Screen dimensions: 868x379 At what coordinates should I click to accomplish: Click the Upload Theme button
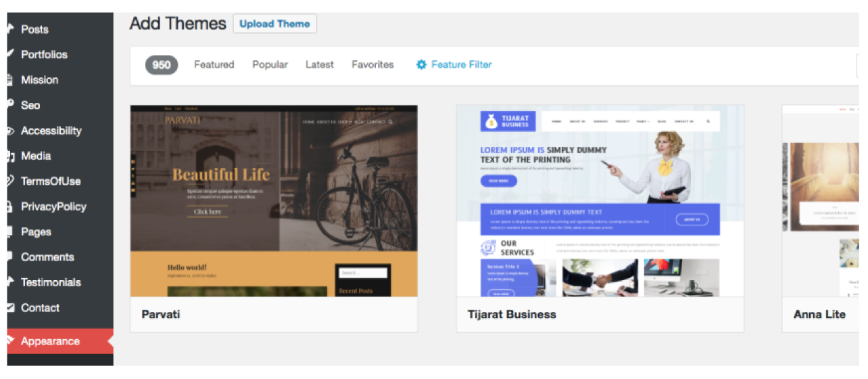point(274,24)
